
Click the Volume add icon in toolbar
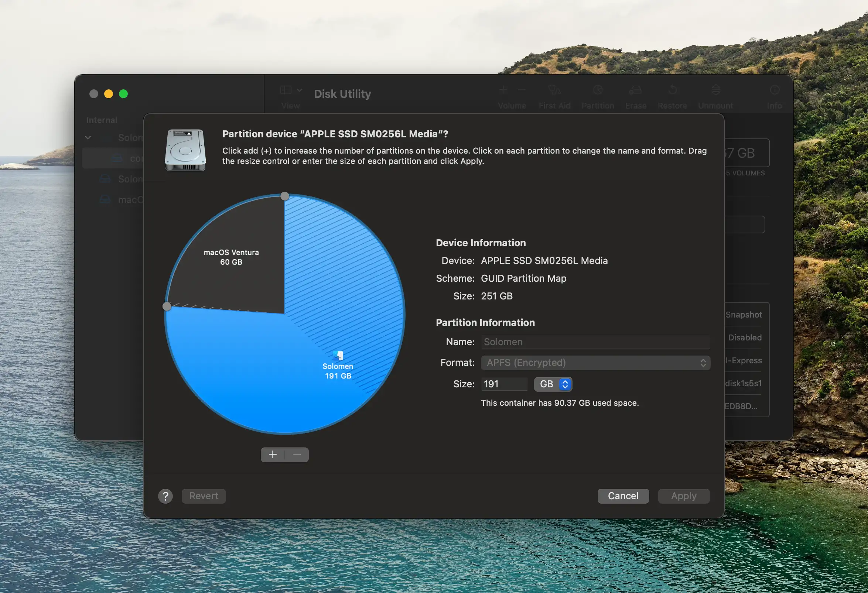click(503, 90)
